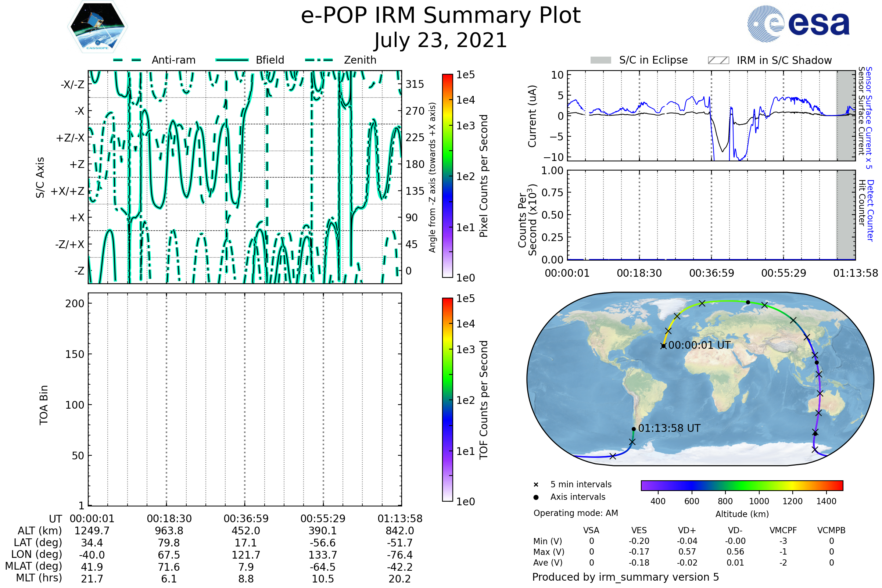Click the Bfield solid line legend marker
Screen dimensions: 882x588
coord(232,60)
